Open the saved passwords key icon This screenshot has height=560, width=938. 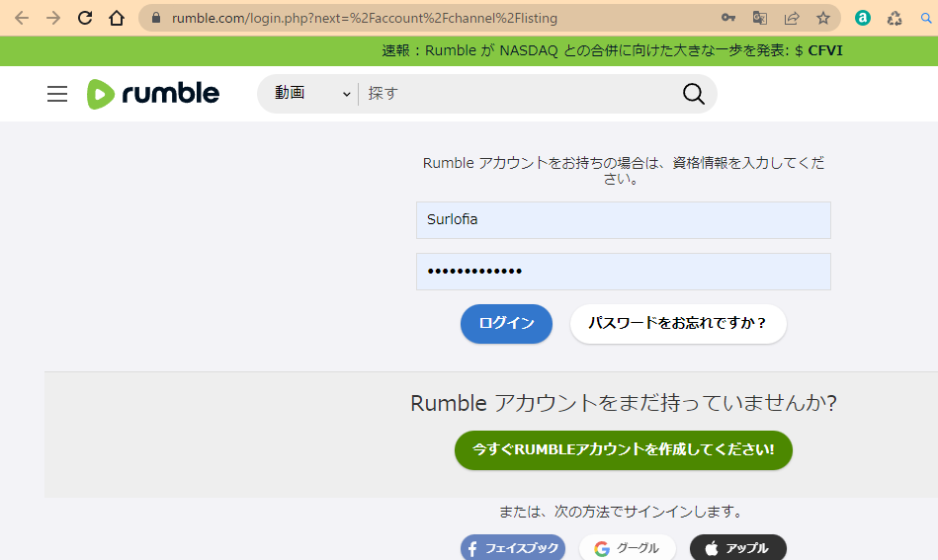[728, 18]
